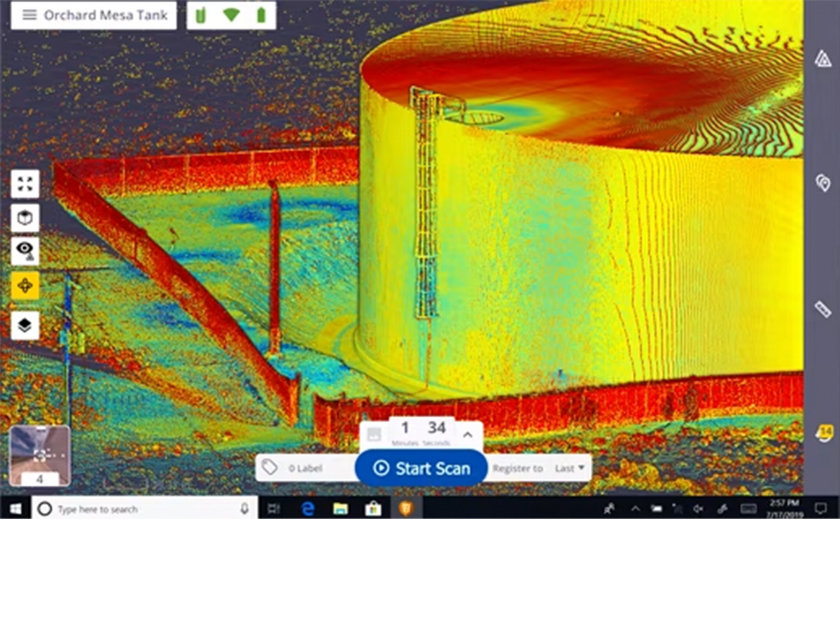Click the location pin icon in right sidebar
This screenshot has height=630, width=840.
click(x=823, y=183)
